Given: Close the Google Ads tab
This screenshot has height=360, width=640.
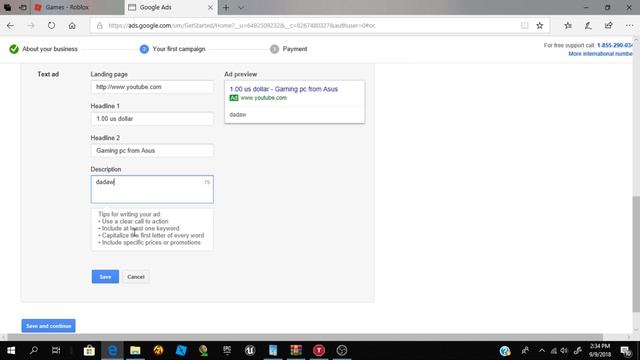Looking at the screenshot, I should click(x=210, y=7).
